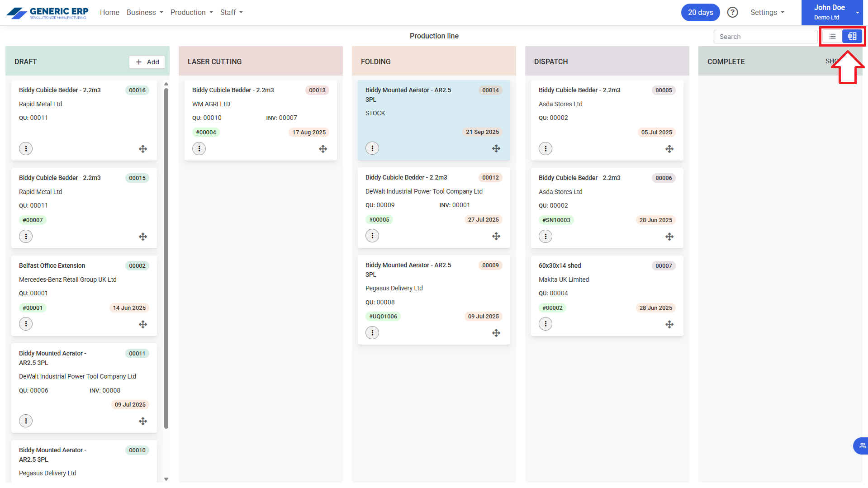
Task: Click move handle on order 00005 card
Action: tap(669, 149)
